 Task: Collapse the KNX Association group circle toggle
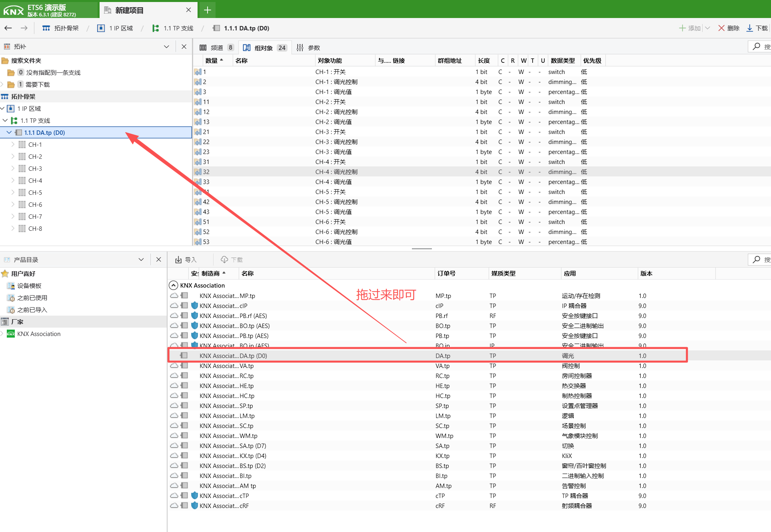[173, 285]
